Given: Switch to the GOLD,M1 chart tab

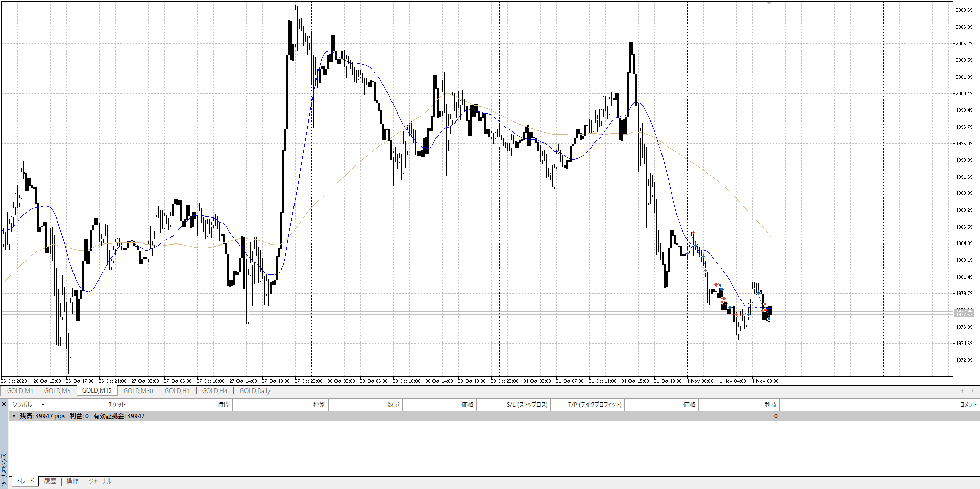Looking at the screenshot, I should (x=20, y=391).
